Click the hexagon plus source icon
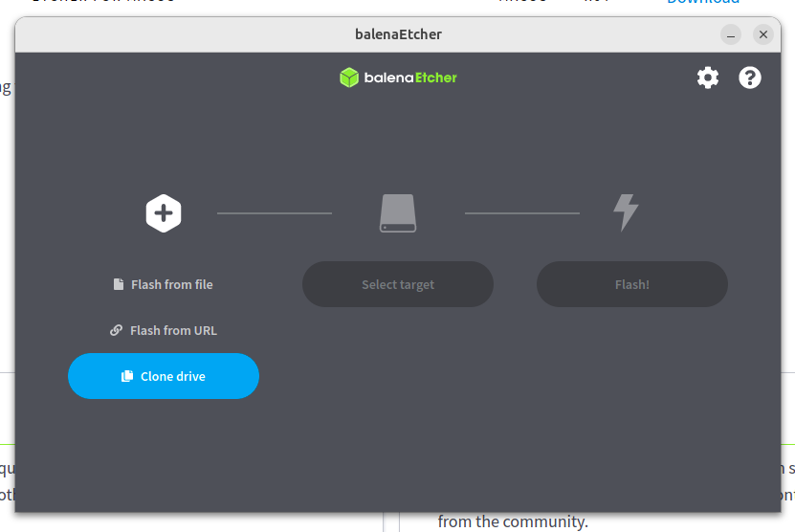The width and height of the screenshot is (795, 532). [x=164, y=213]
